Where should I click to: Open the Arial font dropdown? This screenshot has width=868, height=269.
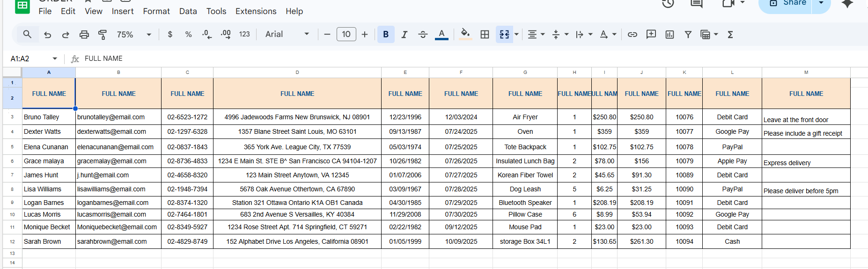287,34
